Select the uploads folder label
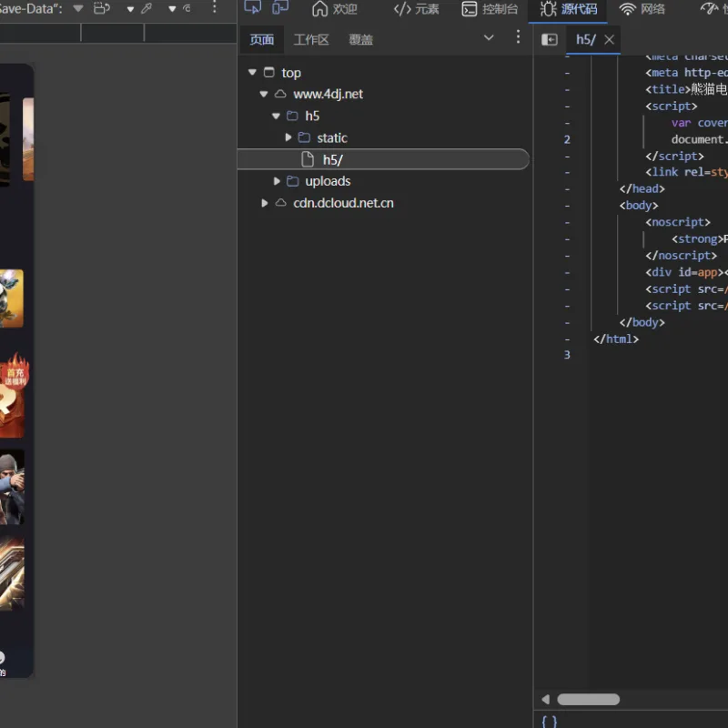The image size is (728, 728). [328, 181]
